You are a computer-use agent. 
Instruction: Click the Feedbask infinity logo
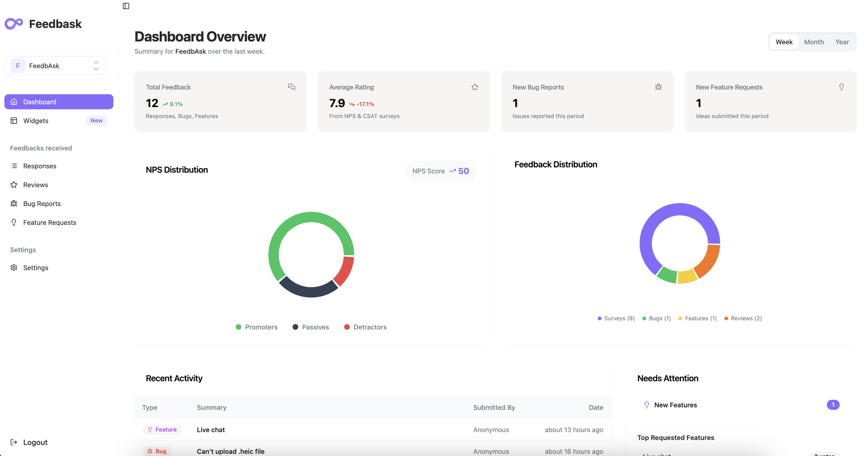click(x=14, y=24)
